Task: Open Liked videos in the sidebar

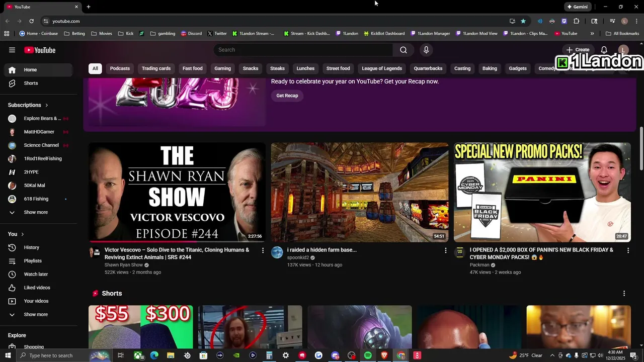Action: coord(39,288)
